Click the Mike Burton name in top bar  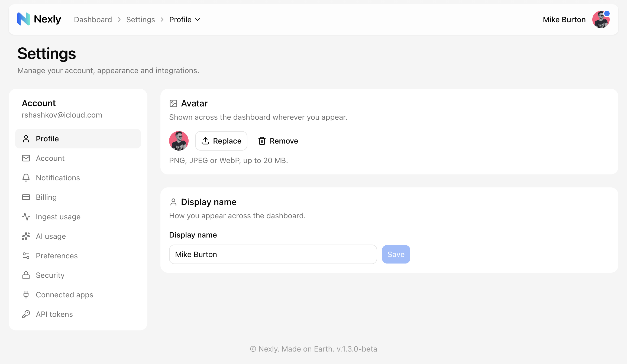[564, 19]
